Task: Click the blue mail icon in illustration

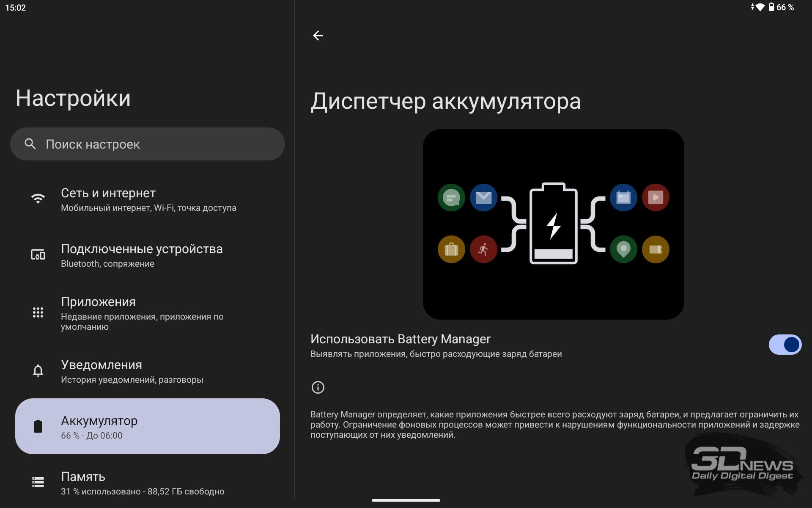Action: pyautogui.click(x=483, y=197)
